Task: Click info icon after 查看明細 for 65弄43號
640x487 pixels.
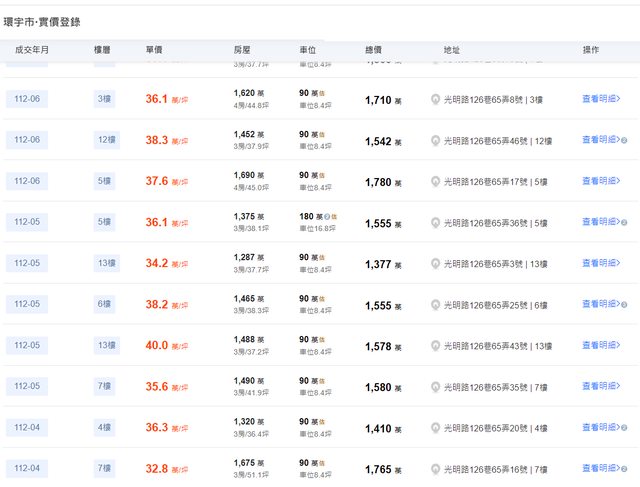Action: coord(624,346)
